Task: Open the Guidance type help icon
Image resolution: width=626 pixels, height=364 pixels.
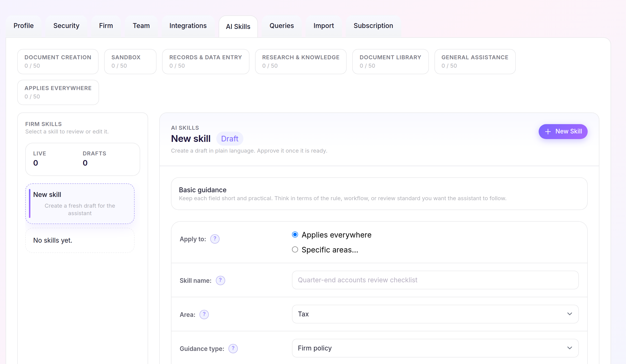Action: 233,349
